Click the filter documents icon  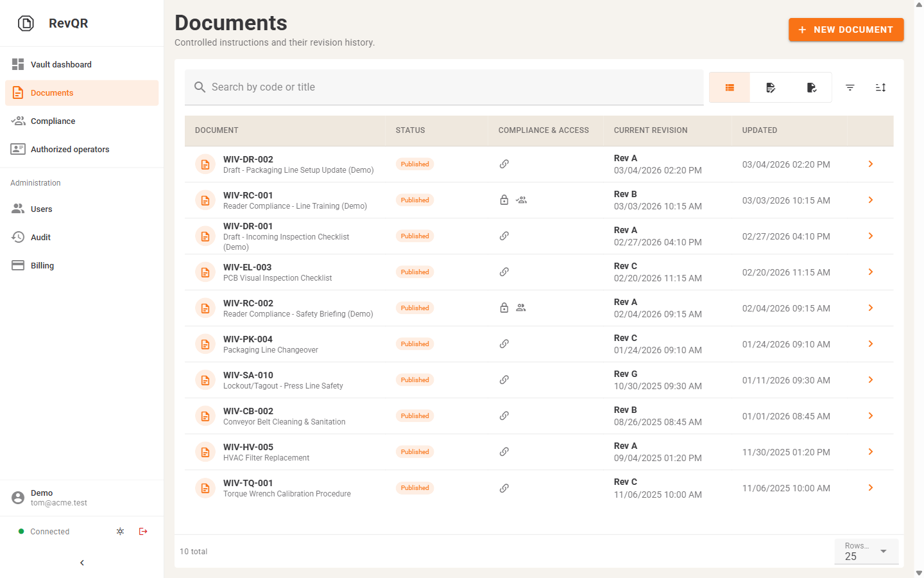click(x=850, y=87)
